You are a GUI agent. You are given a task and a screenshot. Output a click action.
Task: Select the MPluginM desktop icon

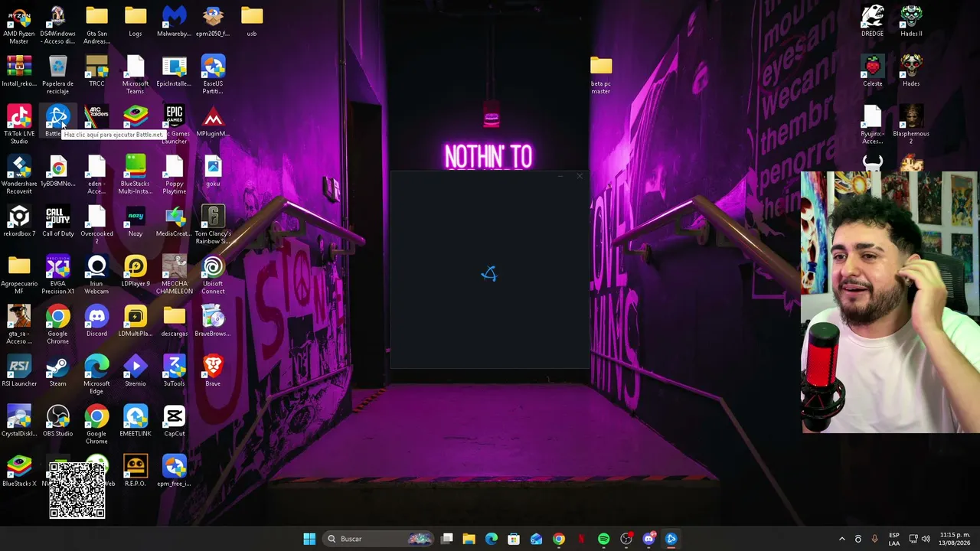click(x=213, y=121)
